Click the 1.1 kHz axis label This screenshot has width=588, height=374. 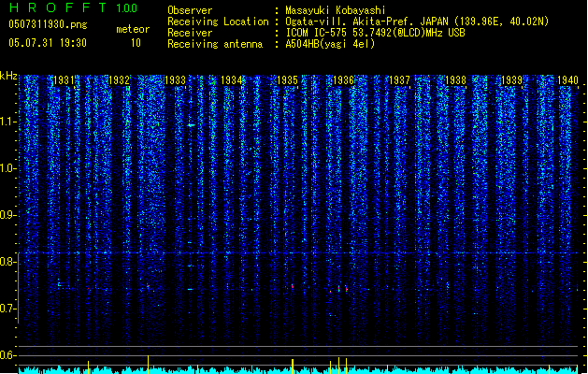pyautogui.click(x=8, y=122)
